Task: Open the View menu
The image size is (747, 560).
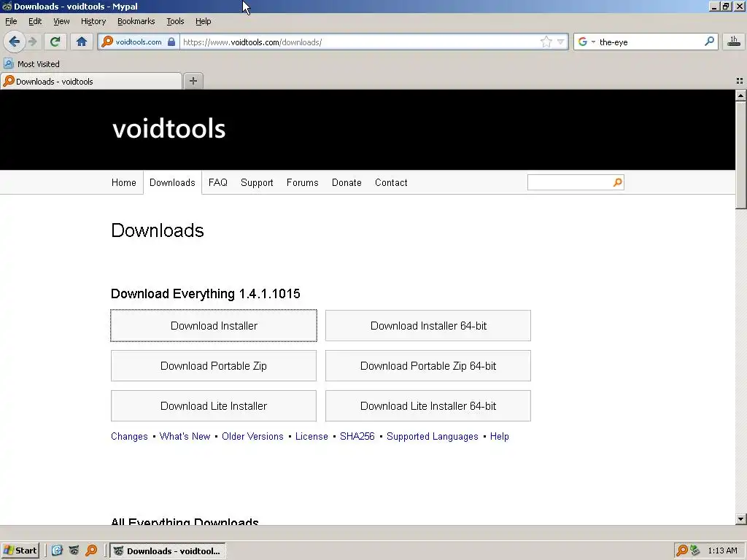Action: 61,21
